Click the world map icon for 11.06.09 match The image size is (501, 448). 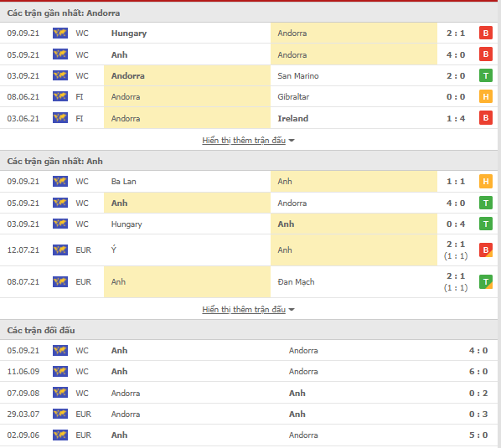pyautogui.click(x=60, y=371)
